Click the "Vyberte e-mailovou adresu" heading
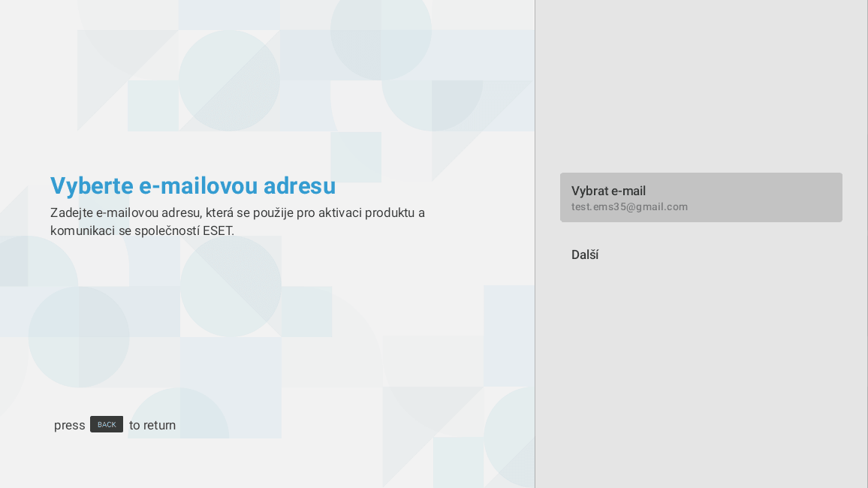Image resolution: width=868 pixels, height=488 pixels. click(x=193, y=185)
